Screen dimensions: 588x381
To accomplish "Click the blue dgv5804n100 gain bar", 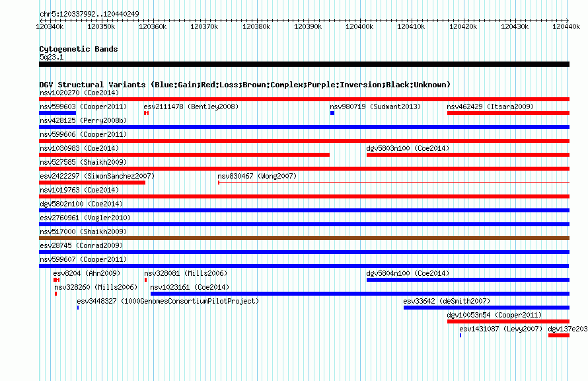I will point(468,280).
